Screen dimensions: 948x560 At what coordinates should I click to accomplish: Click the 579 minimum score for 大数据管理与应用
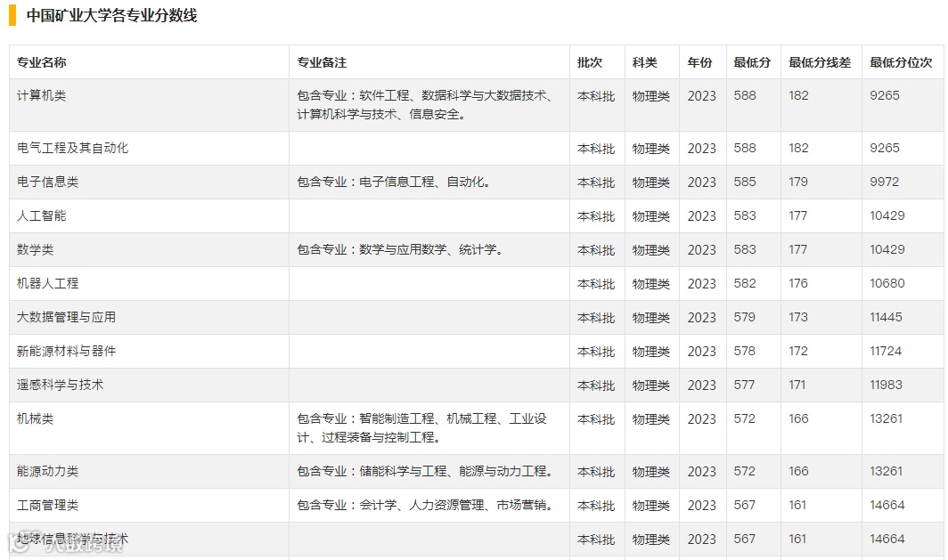click(745, 317)
